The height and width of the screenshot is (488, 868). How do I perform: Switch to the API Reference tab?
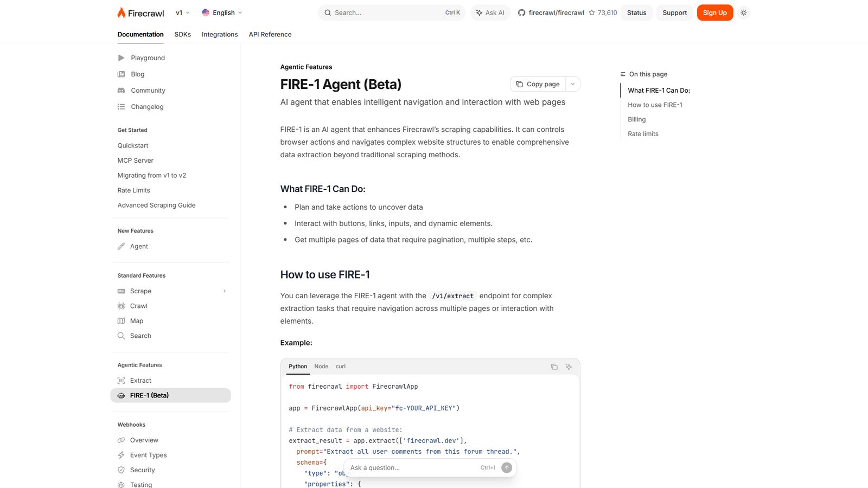click(x=270, y=34)
